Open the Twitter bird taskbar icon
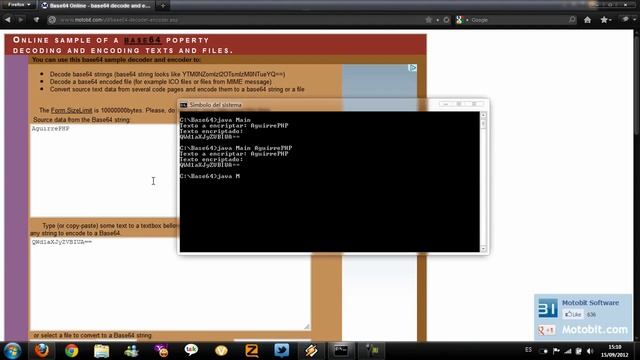640x360 pixels. [x=282, y=351]
